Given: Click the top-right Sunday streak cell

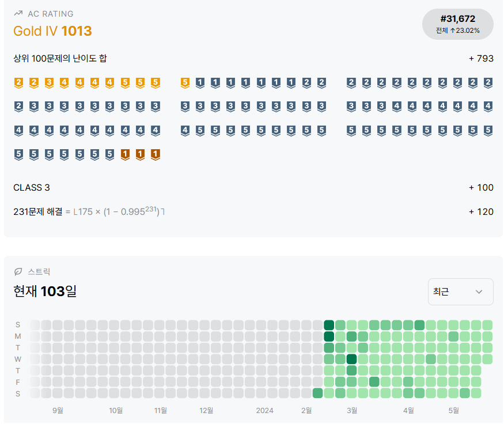Looking at the screenshot, I should coord(487,325).
